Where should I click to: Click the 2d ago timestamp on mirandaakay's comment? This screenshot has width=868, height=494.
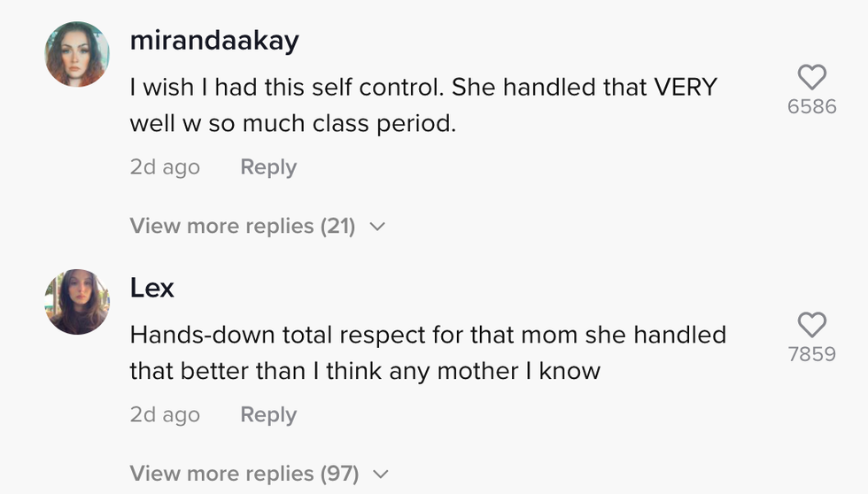pos(165,167)
